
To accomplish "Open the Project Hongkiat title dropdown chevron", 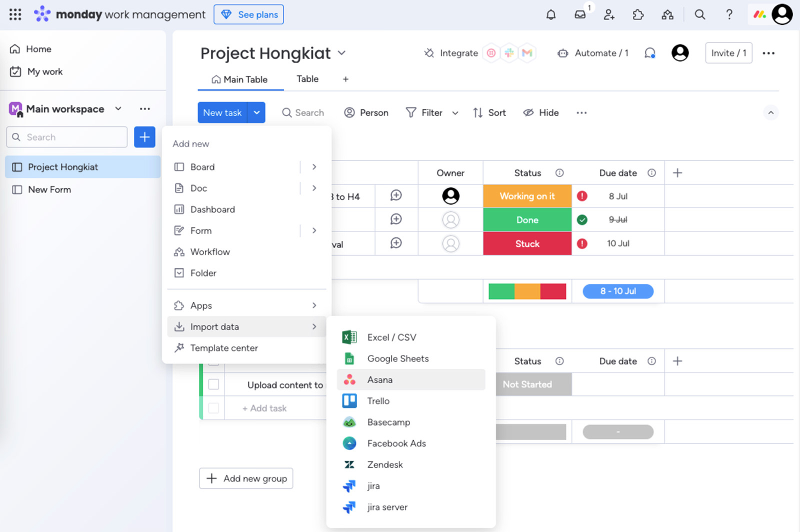I will [x=341, y=53].
